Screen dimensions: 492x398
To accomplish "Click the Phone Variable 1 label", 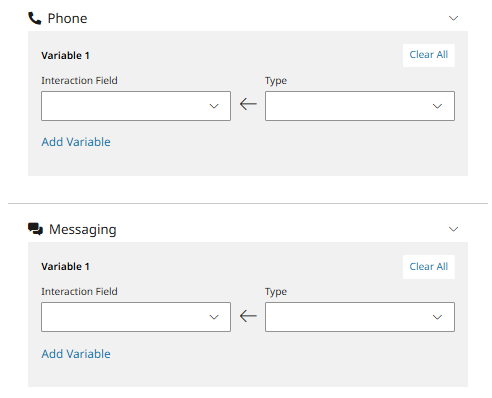I will [x=65, y=55].
